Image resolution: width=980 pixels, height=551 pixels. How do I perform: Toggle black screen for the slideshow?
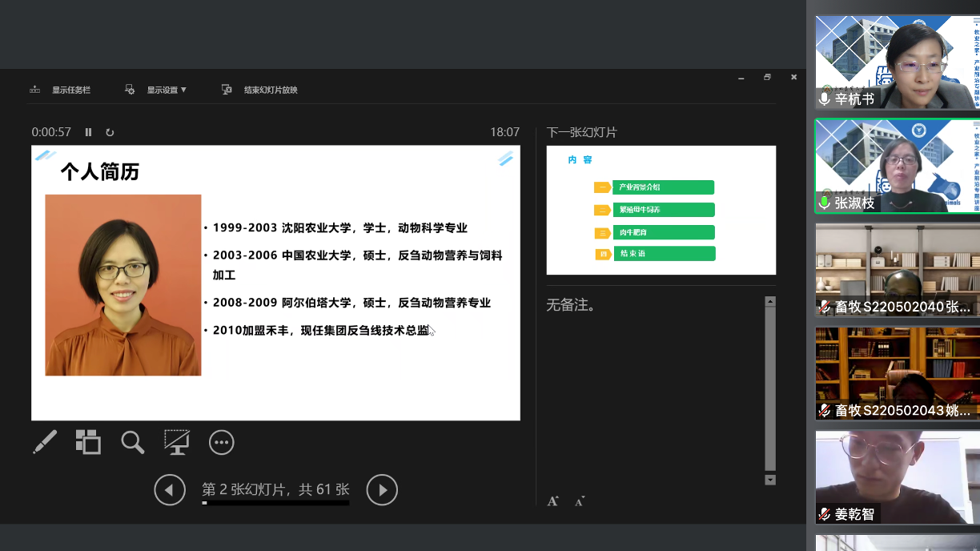point(176,442)
